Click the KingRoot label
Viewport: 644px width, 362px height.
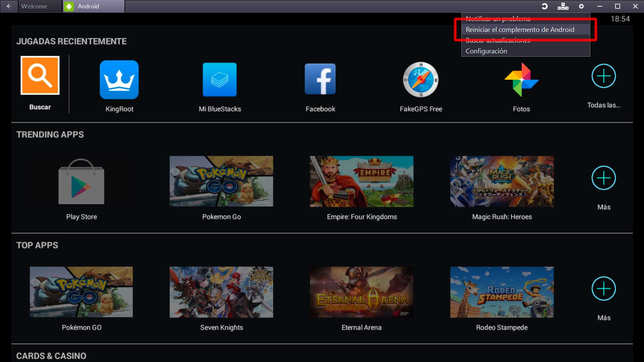pos(119,109)
